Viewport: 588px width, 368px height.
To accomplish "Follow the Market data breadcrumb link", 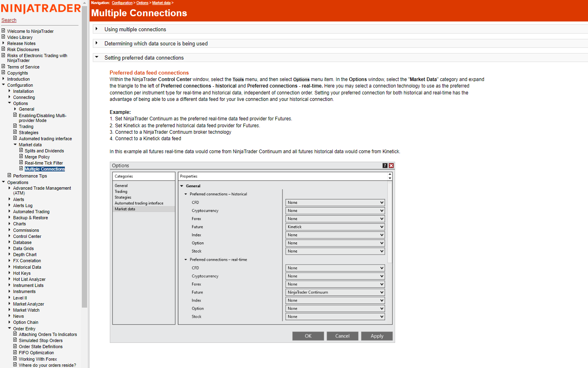I will click(x=161, y=3).
